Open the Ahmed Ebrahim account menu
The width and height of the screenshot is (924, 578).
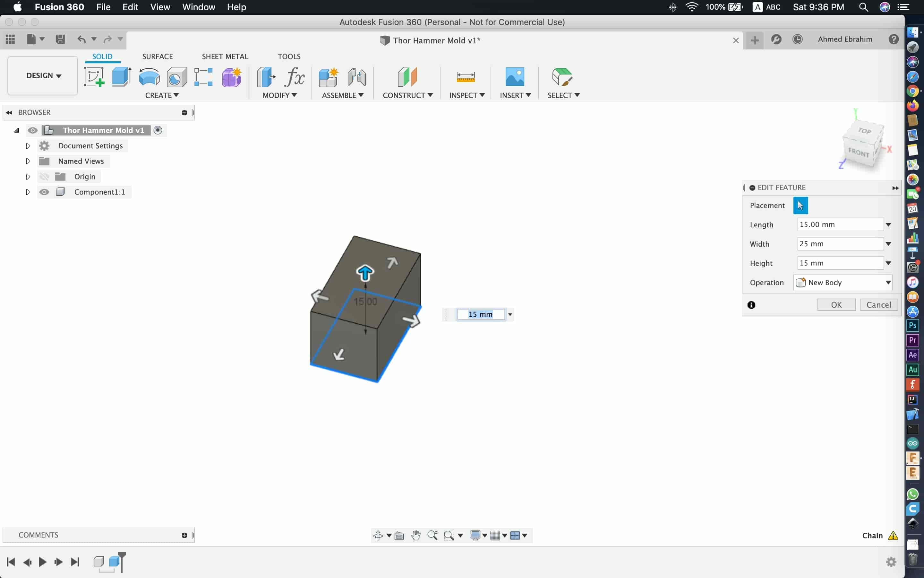(x=845, y=39)
